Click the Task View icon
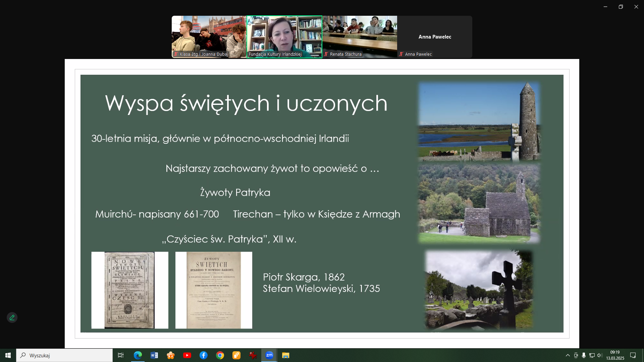The width and height of the screenshot is (644, 362). 121,355
